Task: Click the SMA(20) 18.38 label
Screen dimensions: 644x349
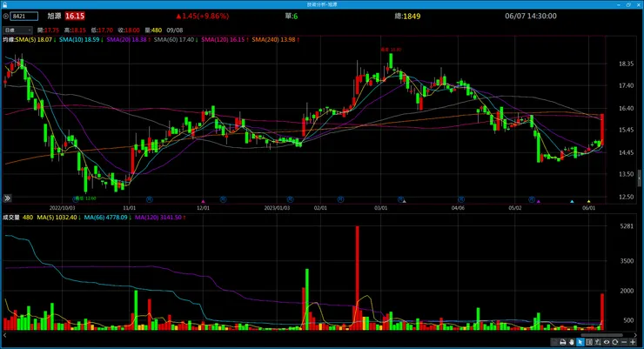Action: [x=128, y=40]
